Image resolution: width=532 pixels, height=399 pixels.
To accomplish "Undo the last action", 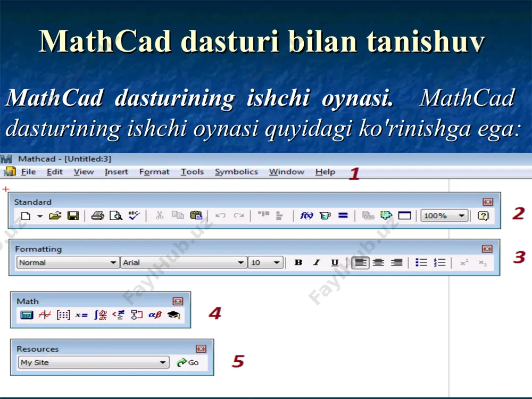I will click(221, 215).
